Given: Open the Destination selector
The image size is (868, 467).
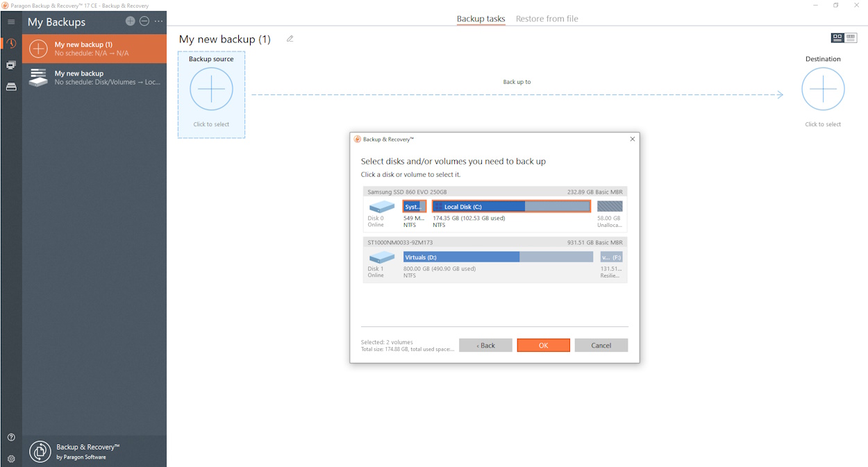Looking at the screenshot, I should tap(823, 89).
